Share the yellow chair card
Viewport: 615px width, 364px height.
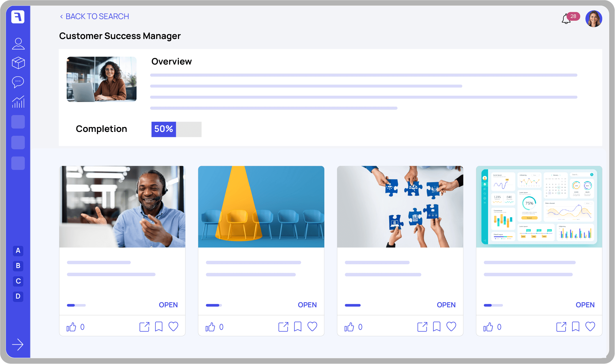283,327
